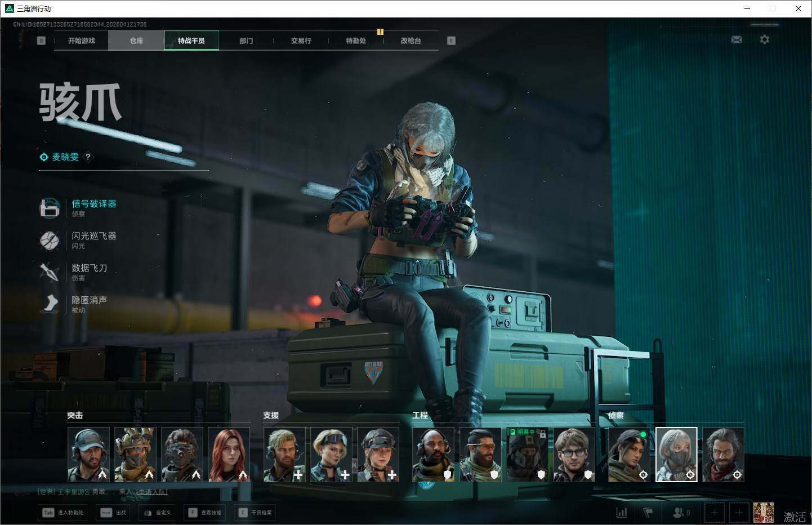Open the mail envelope icon

pos(737,39)
